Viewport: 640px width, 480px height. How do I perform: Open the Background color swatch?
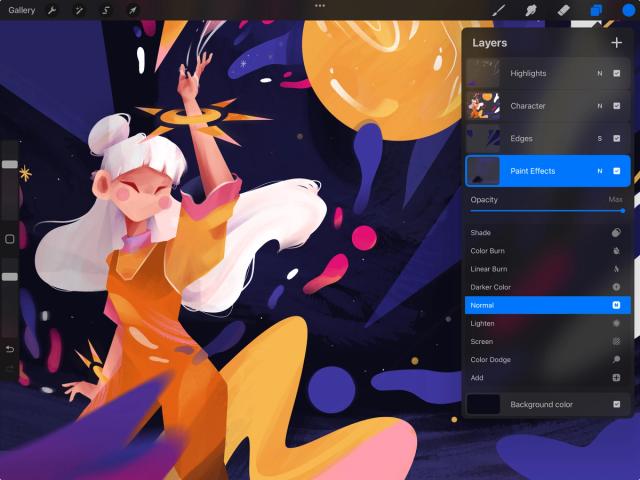point(483,404)
